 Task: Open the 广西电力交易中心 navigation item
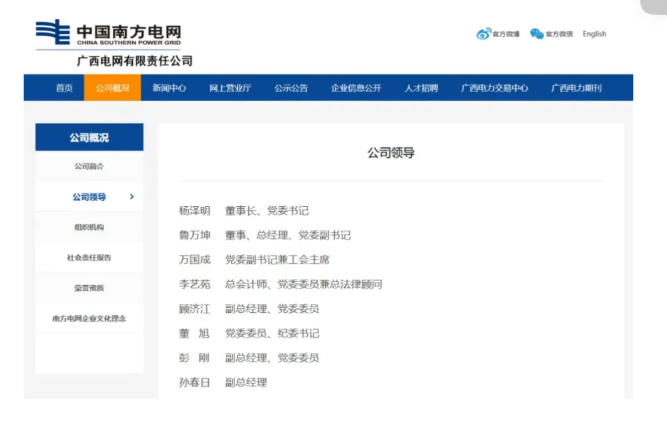494,88
